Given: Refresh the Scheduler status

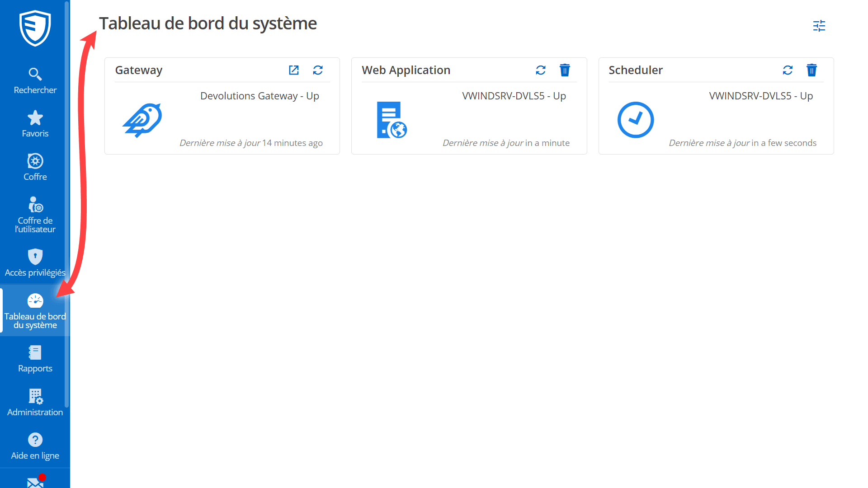Looking at the screenshot, I should (x=788, y=70).
